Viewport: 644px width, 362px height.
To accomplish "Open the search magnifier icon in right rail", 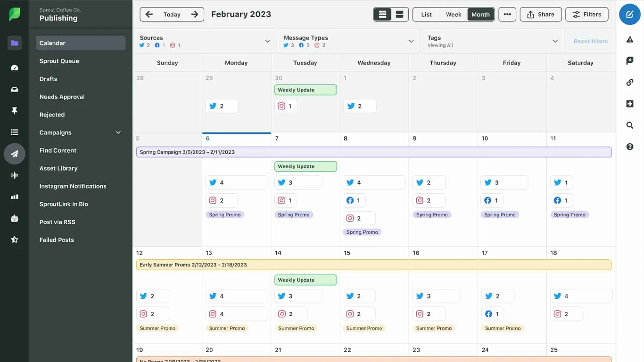I will pyautogui.click(x=629, y=125).
